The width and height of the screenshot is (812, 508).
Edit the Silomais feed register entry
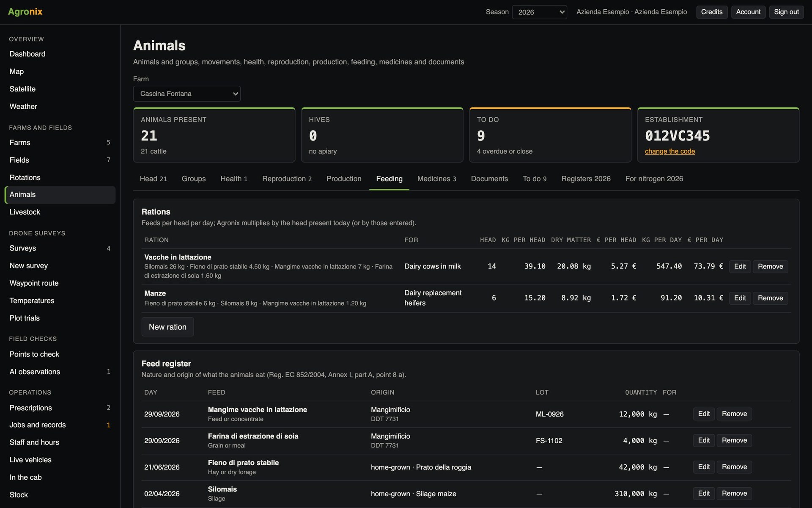(x=704, y=493)
